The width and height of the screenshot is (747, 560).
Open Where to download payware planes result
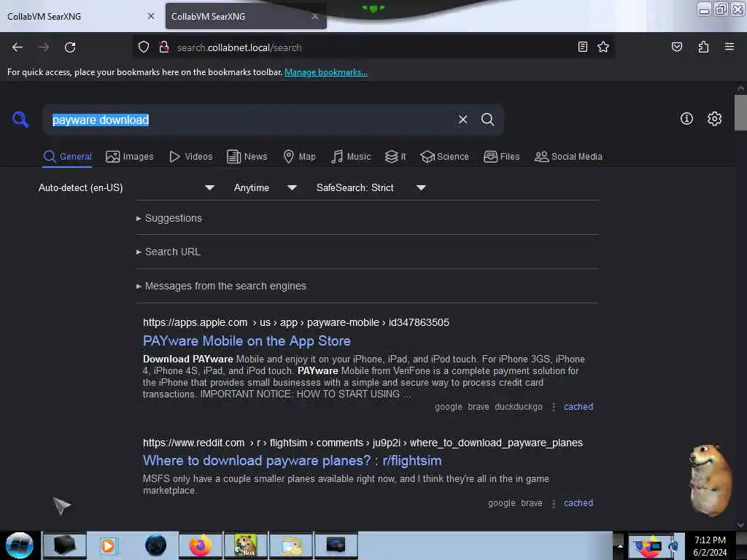tap(292, 461)
